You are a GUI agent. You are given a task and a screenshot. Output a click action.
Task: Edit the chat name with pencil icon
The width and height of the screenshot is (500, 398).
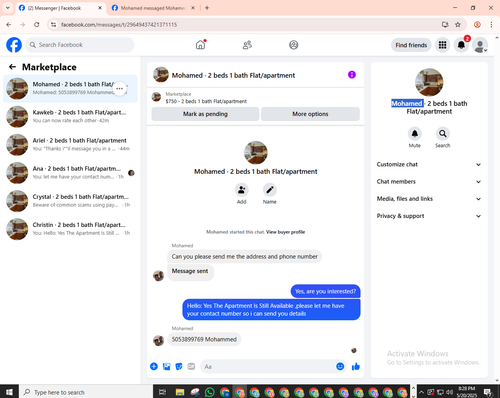(270, 190)
